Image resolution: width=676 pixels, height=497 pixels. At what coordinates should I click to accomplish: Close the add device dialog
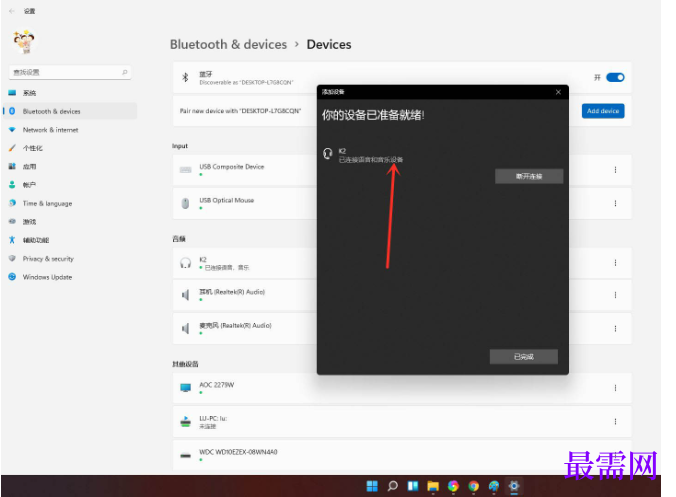[x=558, y=92]
